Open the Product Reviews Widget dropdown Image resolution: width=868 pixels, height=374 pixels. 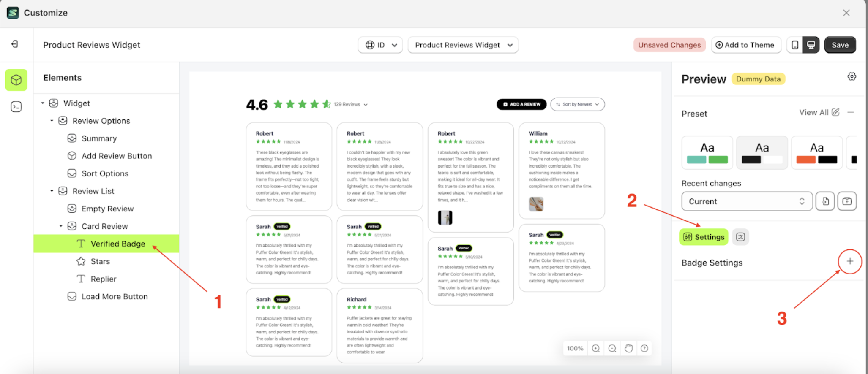pyautogui.click(x=463, y=45)
